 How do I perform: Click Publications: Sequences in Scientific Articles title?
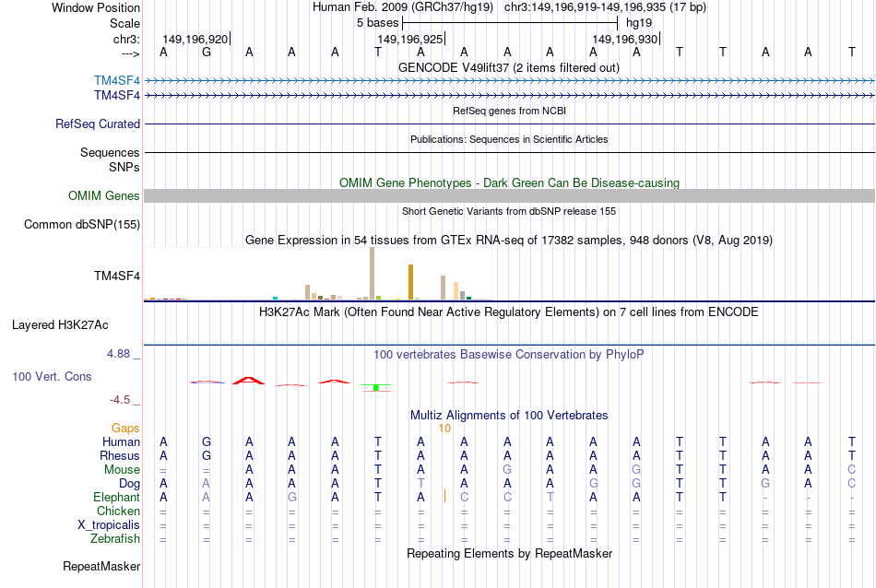click(509, 139)
